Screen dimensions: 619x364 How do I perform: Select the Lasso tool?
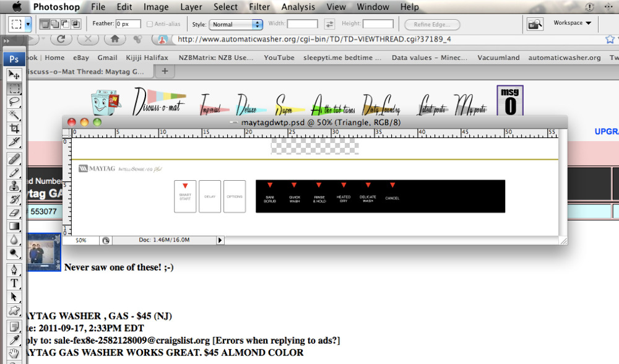coord(14,102)
